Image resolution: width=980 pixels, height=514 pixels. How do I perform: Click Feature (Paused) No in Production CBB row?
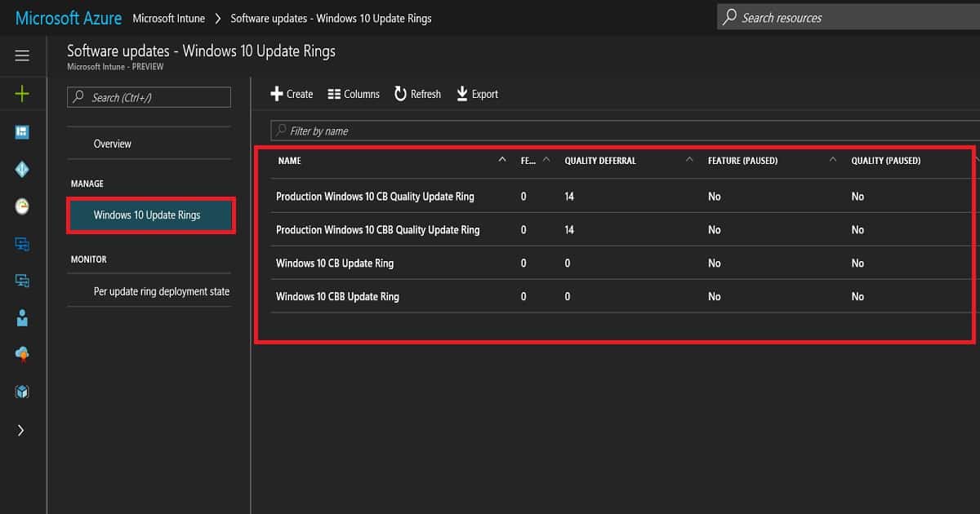coord(715,229)
